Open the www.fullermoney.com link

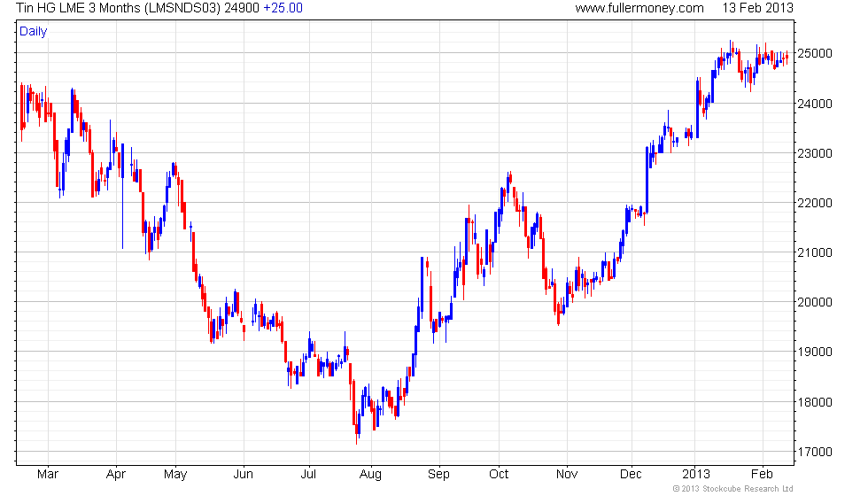pos(639,8)
